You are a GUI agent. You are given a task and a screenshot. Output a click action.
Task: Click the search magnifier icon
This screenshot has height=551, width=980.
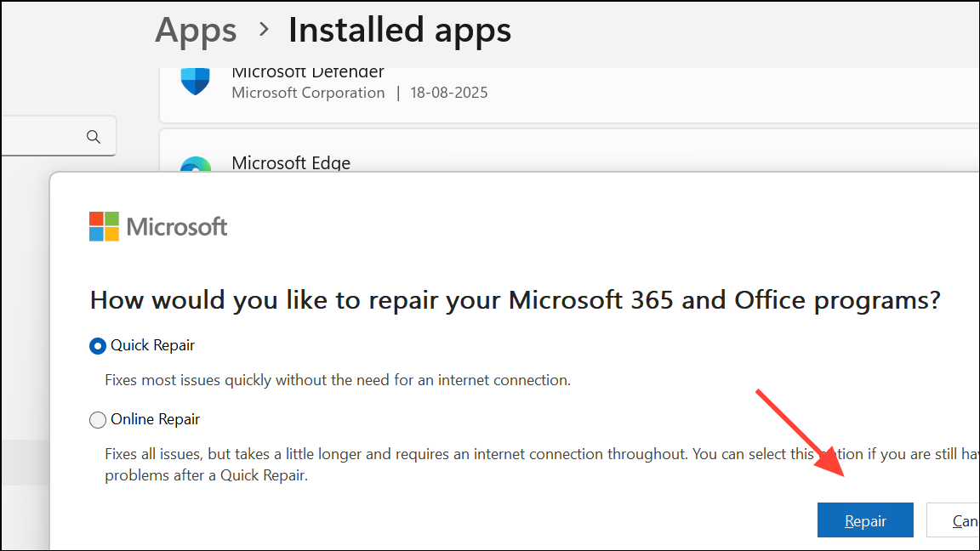(x=94, y=137)
